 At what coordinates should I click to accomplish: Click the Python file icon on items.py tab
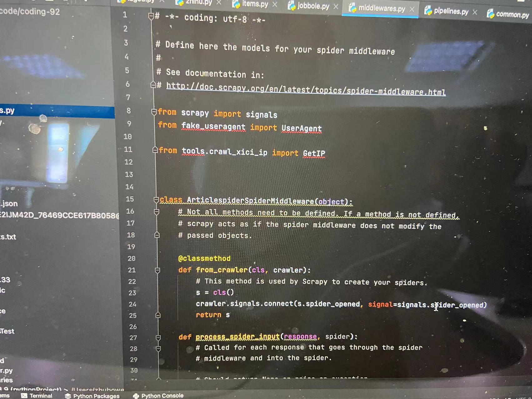(236, 4)
